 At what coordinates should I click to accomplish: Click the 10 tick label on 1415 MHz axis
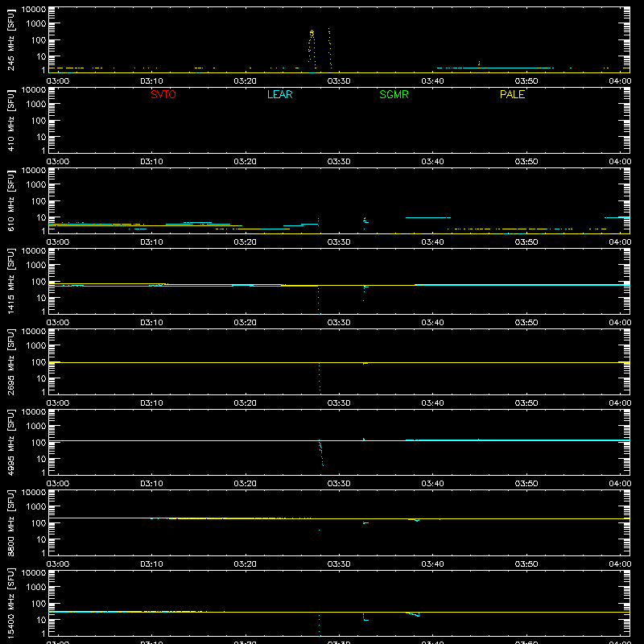coord(41,298)
